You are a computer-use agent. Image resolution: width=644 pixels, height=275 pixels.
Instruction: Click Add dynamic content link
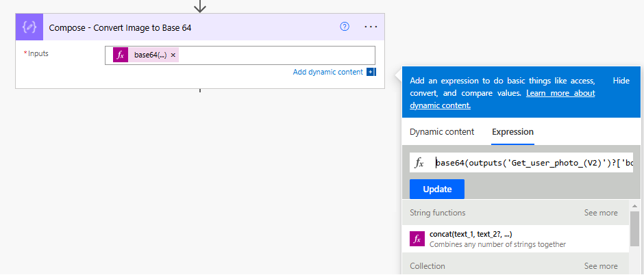[x=327, y=72]
